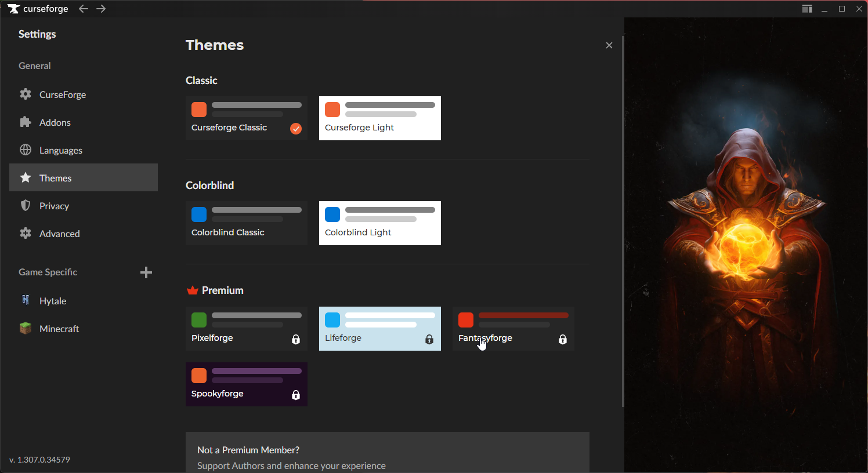
Task: Select the Colorblind Classic theme
Action: (x=247, y=223)
